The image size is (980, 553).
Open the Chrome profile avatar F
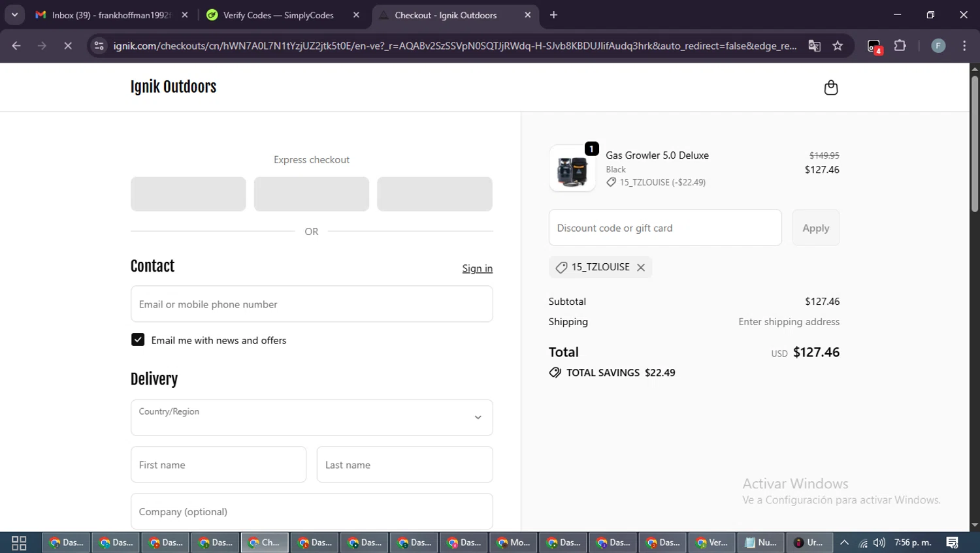point(938,46)
